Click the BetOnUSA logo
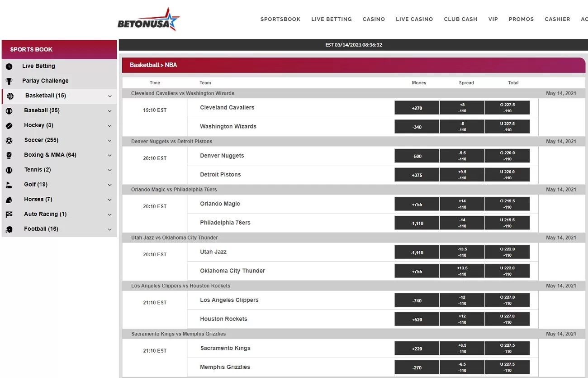The height and width of the screenshot is (378, 588). [148, 19]
